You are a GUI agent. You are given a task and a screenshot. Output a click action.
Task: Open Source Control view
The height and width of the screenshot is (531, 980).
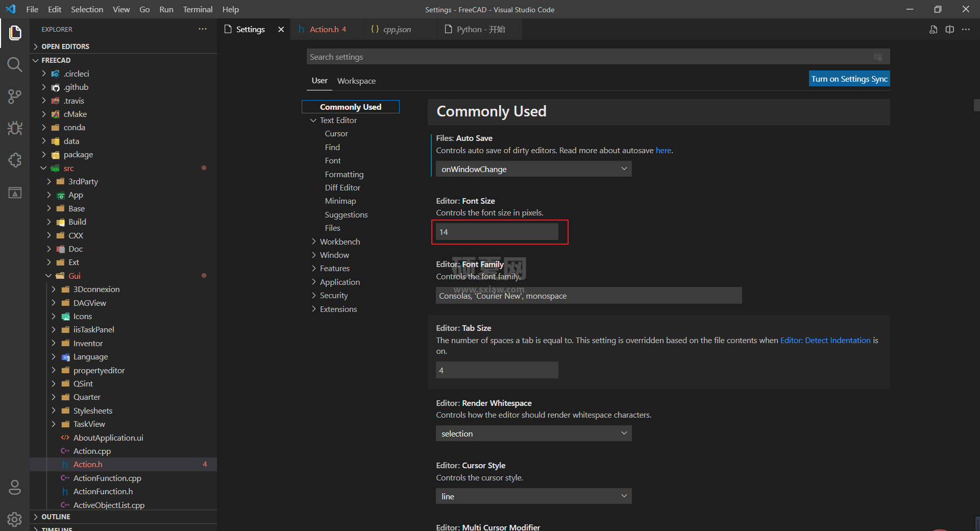tap(15, 96)
